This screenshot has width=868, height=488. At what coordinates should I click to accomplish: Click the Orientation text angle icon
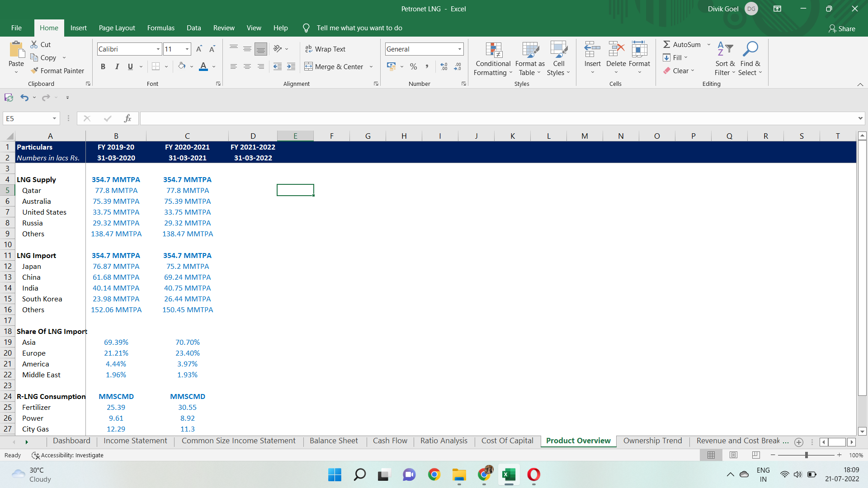pyautogui.click(x=278, y=49)
